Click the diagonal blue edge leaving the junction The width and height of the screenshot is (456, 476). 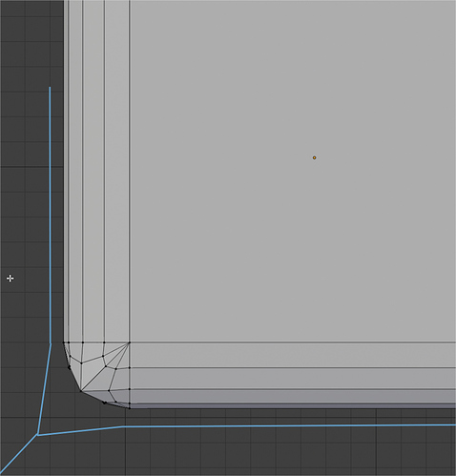18,455
